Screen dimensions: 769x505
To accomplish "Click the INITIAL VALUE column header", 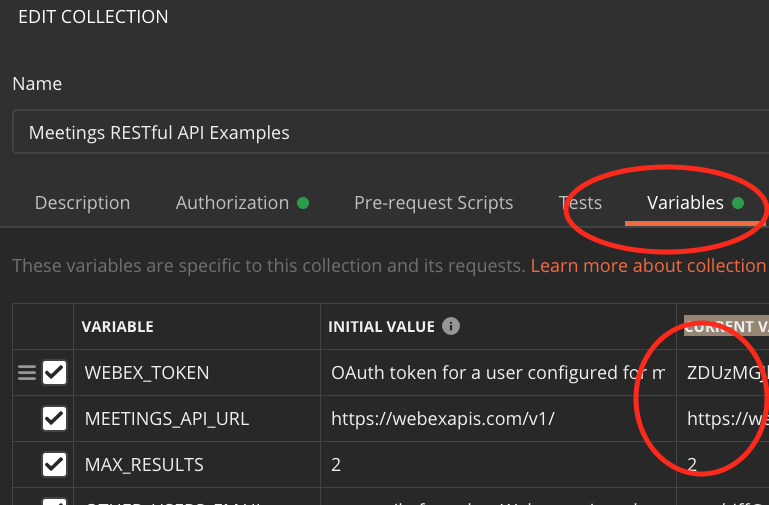I will point(381,327).
